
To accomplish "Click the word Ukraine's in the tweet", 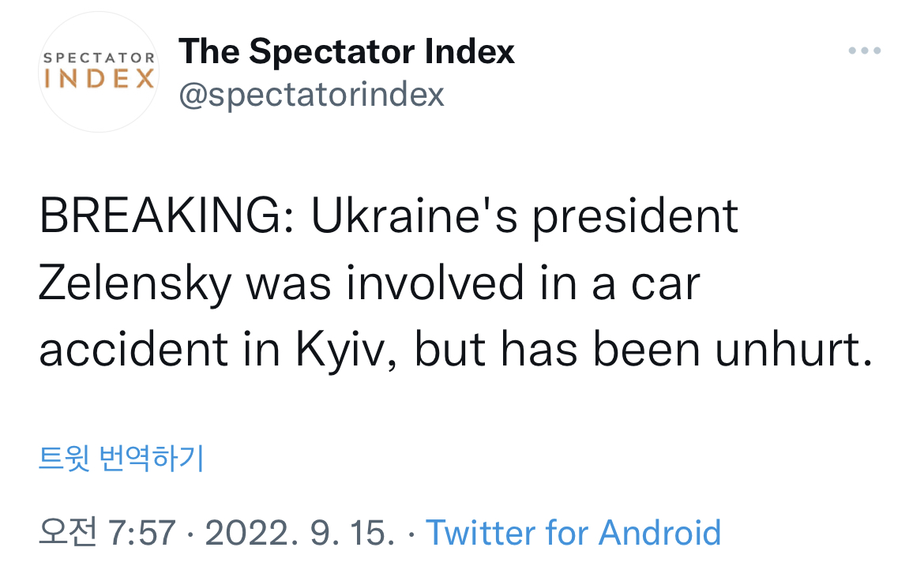I will point(415,217).
